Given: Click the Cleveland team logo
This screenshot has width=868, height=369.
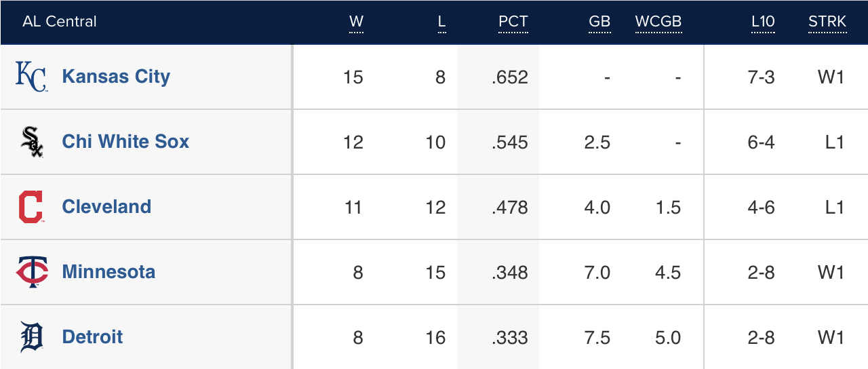Looking at the screenshot, I should click(x=31, y=207).
